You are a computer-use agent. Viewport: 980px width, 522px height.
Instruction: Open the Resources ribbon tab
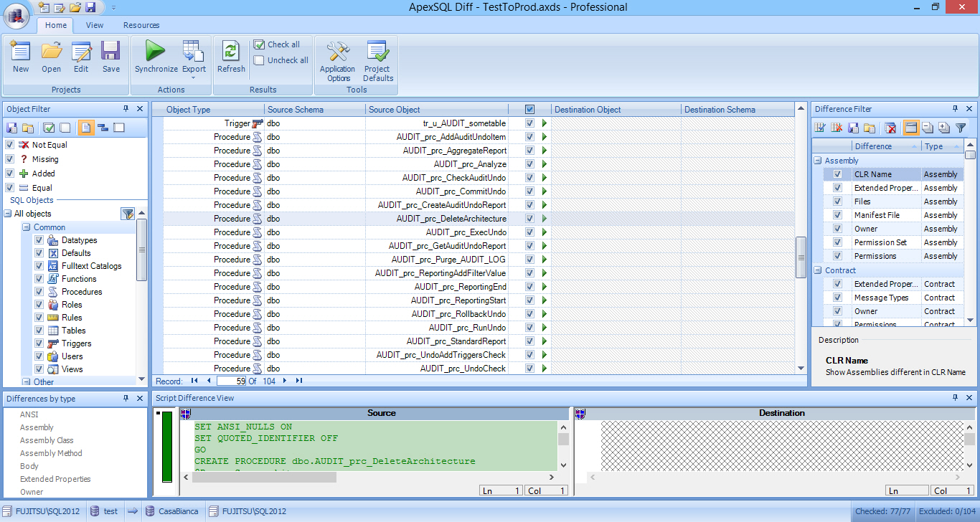pyautogui.click(x=141, y=25)
